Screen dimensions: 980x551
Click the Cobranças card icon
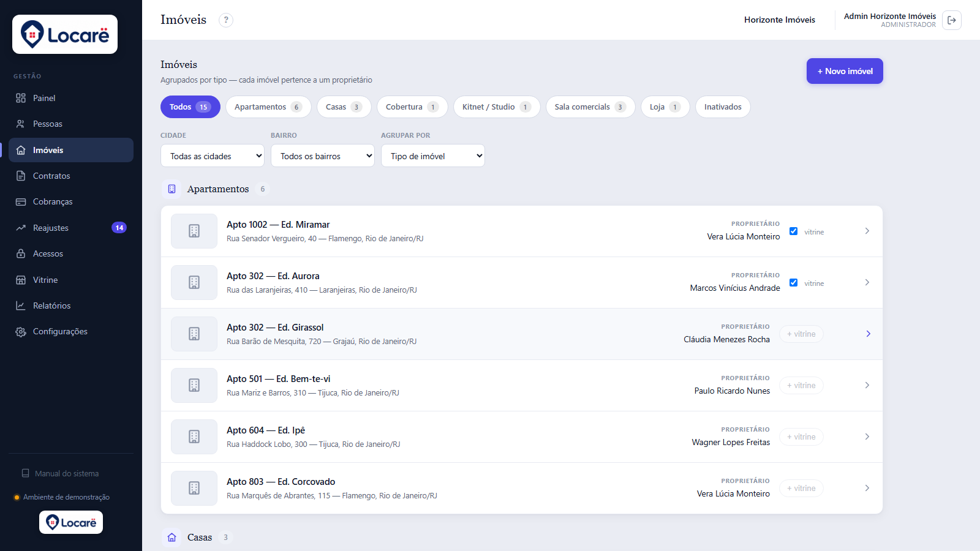point(21,201)
